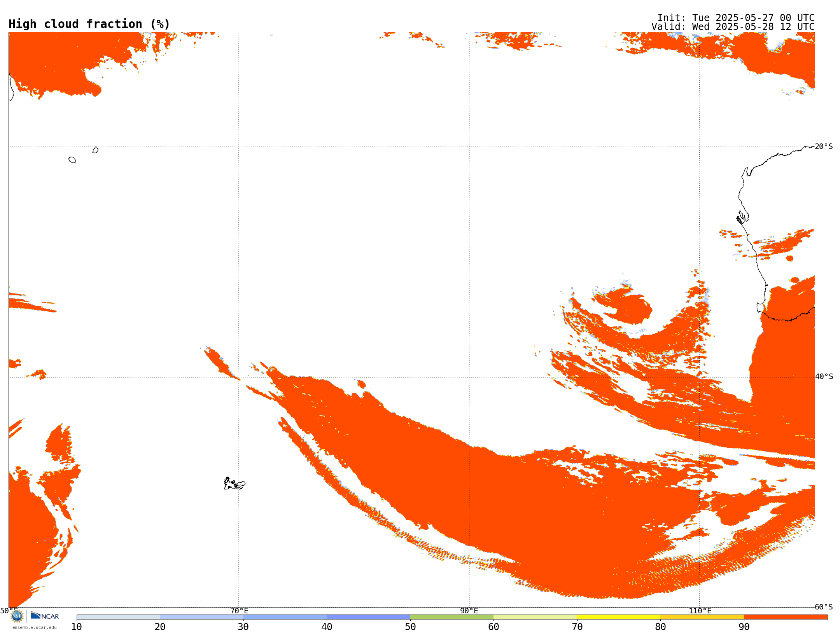The width and height of the screenshot is (840, 632).
Task: Click the colorbar tick label 60
Action: click(493, 627)
